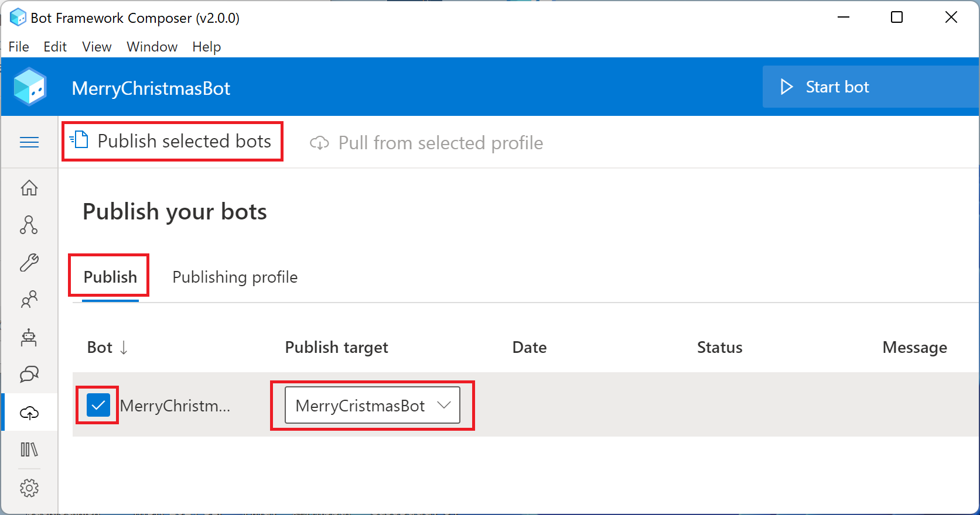Click Publish selected bots button

172,141
